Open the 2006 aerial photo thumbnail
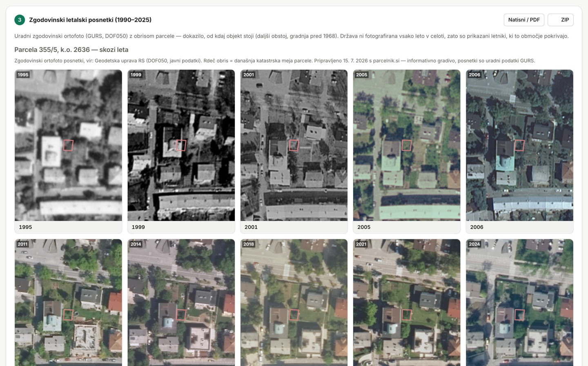 tap(519, 145)
